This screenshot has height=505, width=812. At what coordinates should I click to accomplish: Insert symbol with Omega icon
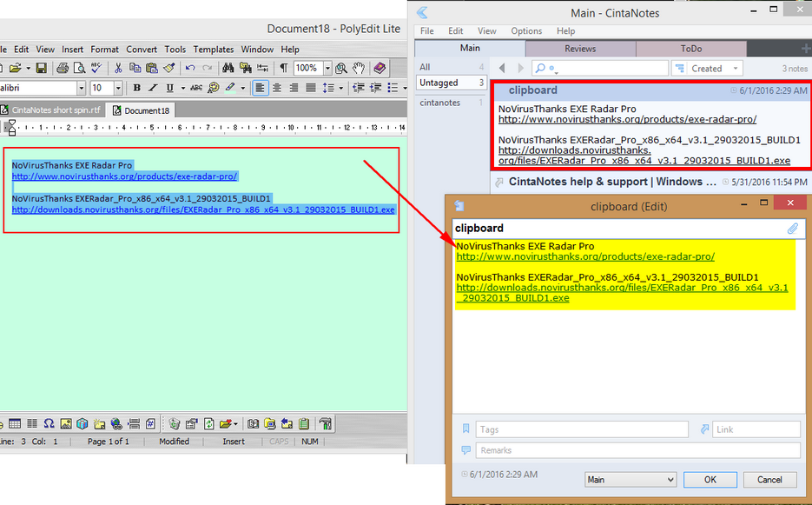(x=49, y=423)
